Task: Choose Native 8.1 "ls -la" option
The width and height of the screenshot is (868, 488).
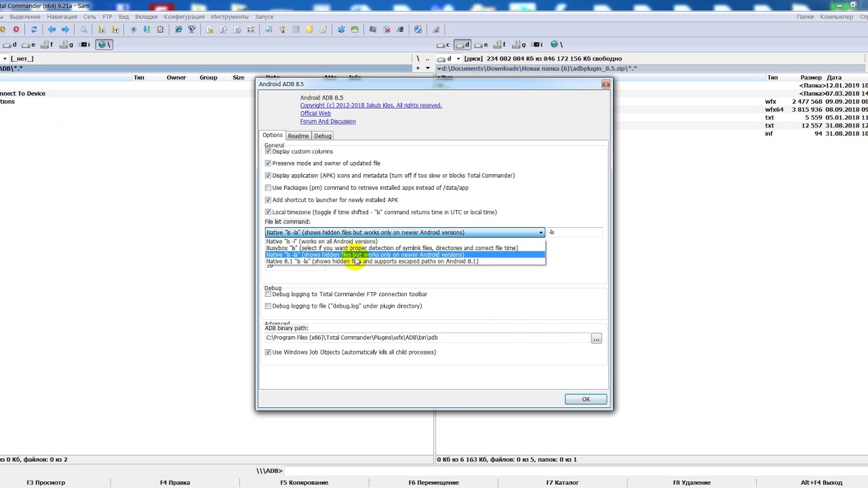Action: pos(405,262)
